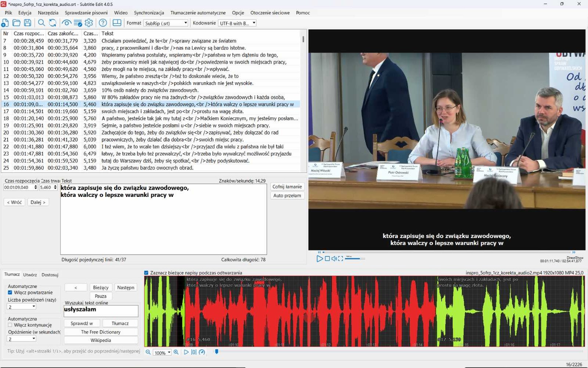
Task: Switch to the Dostosuj tab
Action: pyautogui.click(x=50, y=275)
